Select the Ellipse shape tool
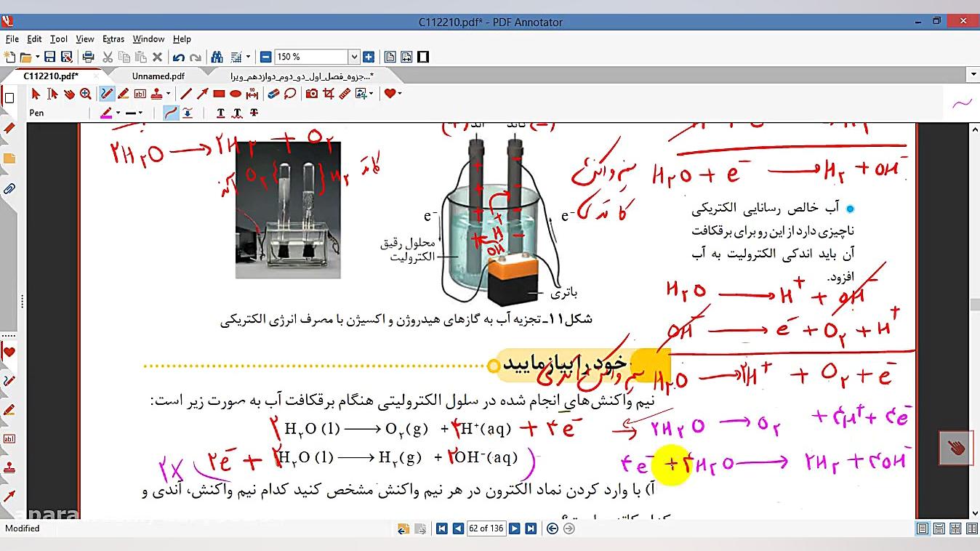The height and width of the screenshot is (551, 980). (x=237, y=93)
